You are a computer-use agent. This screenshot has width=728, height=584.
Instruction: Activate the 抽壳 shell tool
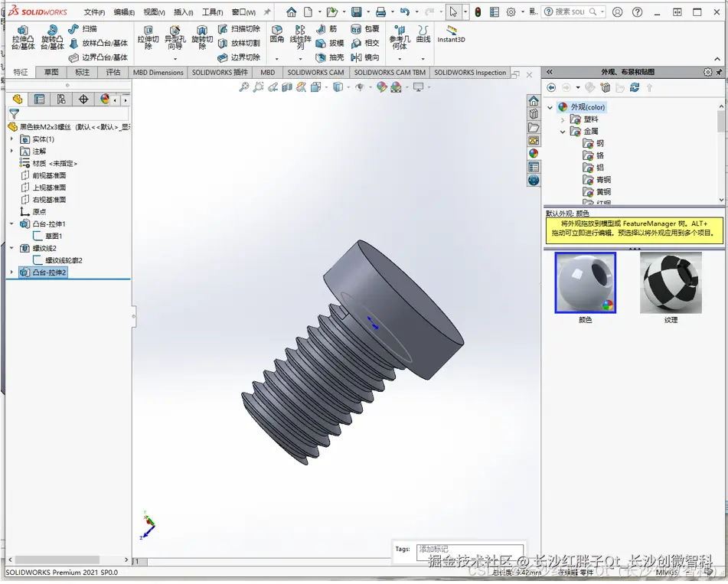329,57
